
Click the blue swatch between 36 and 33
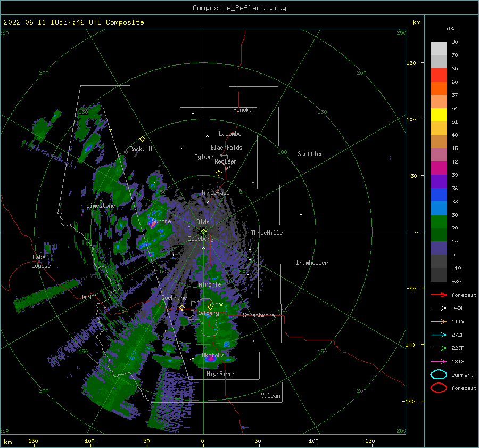439,195
